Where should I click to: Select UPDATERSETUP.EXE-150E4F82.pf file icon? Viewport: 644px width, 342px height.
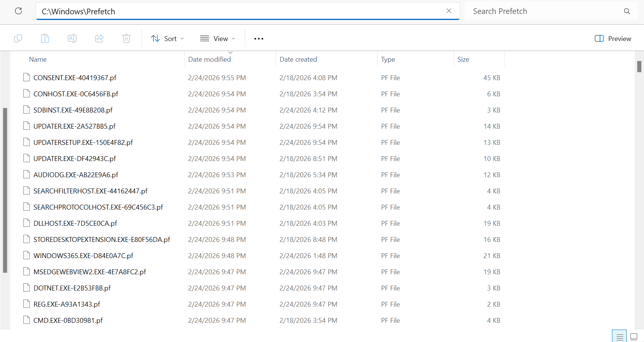(x=26, y=142)
